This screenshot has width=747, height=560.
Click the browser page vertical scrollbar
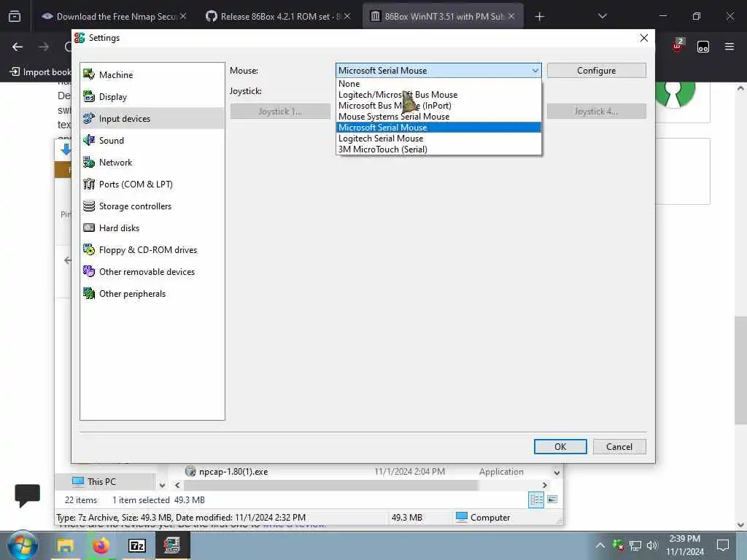coord(740,370)
